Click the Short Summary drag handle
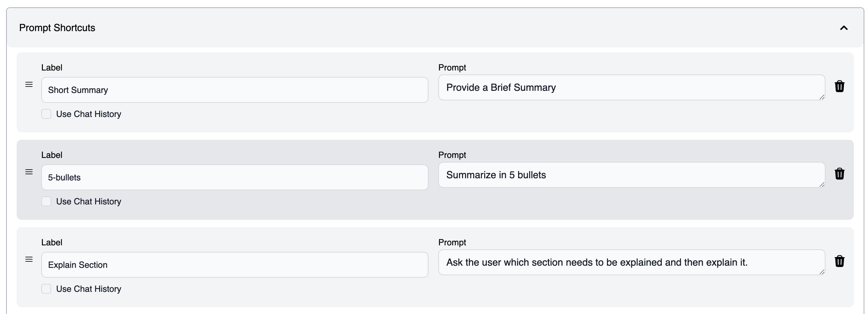868x314 pixels. 29,84
